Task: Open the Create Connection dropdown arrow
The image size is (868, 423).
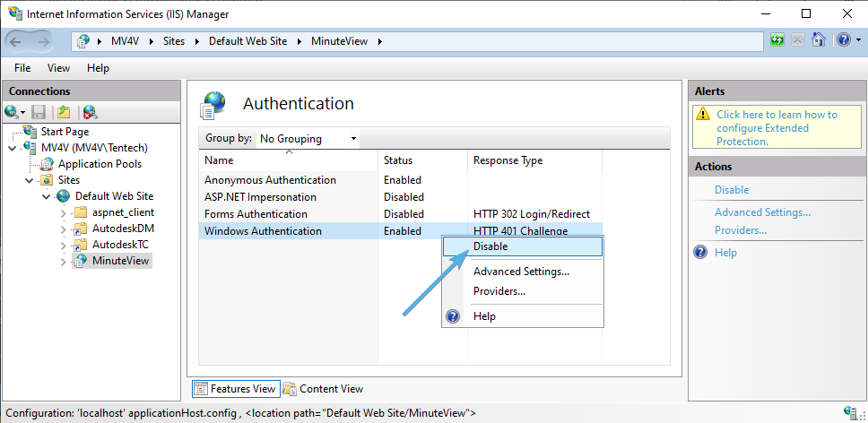Action: coord(22,113)
